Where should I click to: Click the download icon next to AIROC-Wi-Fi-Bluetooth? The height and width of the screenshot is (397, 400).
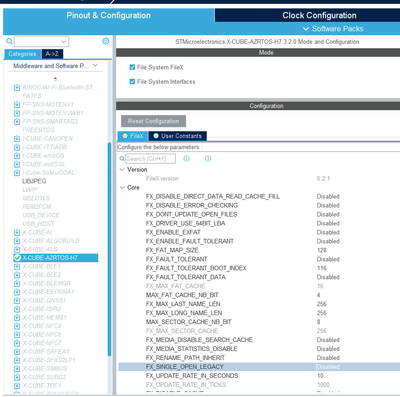[x=17, y=88]
